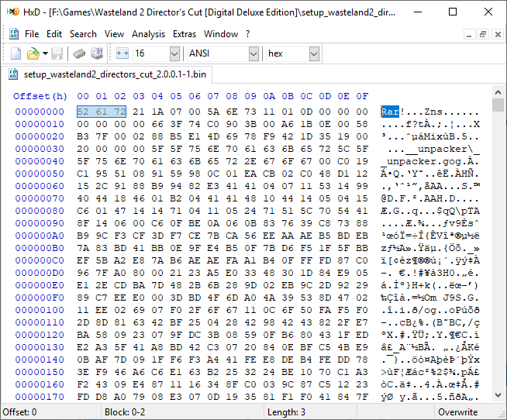The height and width of the screenshot is (420, 507).
Task: Open the hex offset base dropdown
Action: click(314, 53)
